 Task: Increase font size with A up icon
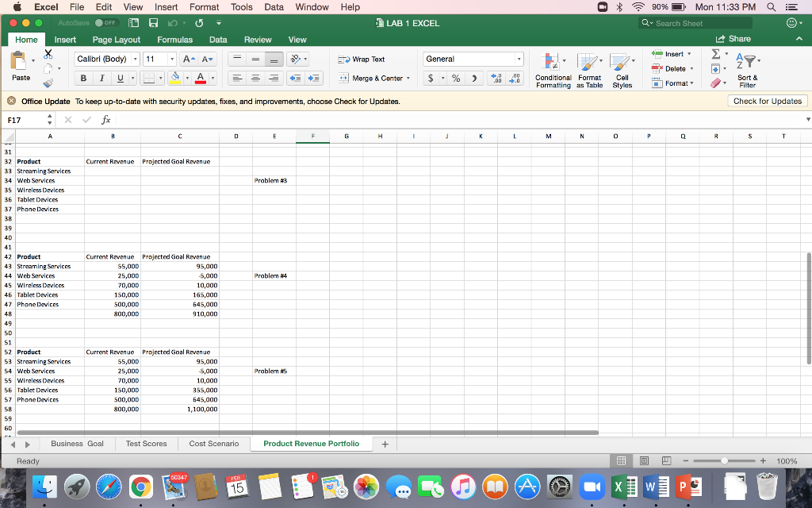pyautogui.click(x=189, y=59)
